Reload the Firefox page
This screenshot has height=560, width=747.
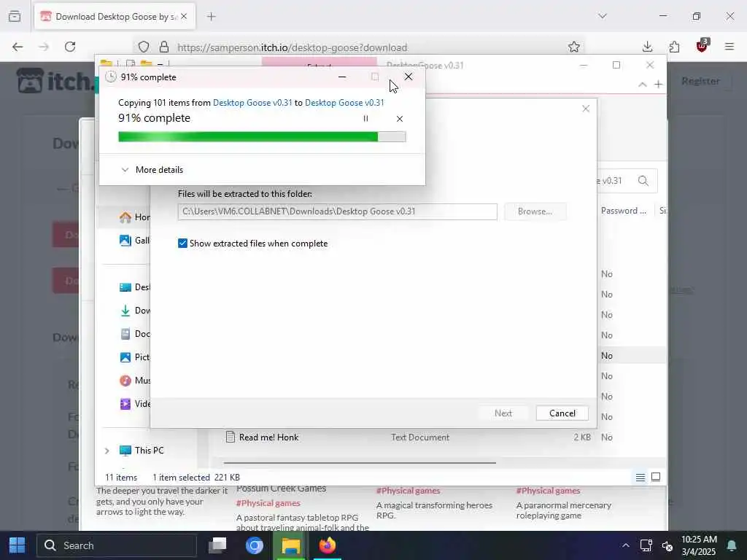click(70, 47)
